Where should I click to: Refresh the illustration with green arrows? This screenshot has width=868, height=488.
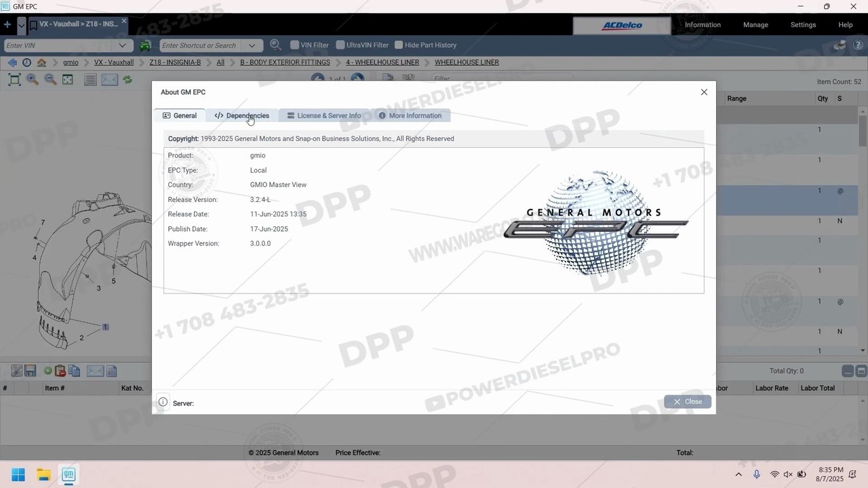[127, 80]
